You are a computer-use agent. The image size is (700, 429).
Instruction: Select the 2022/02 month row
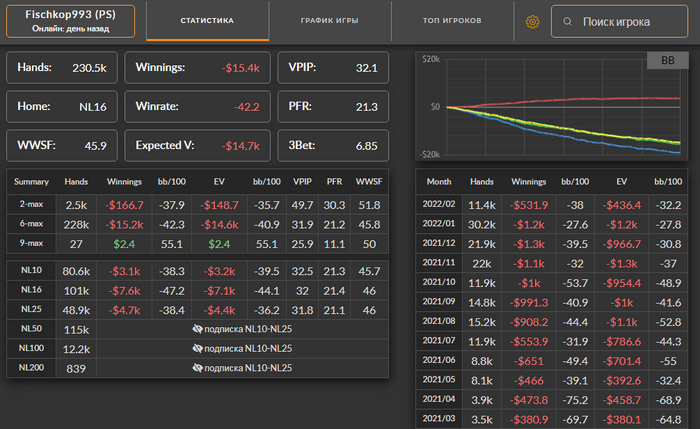click(552, 204)
